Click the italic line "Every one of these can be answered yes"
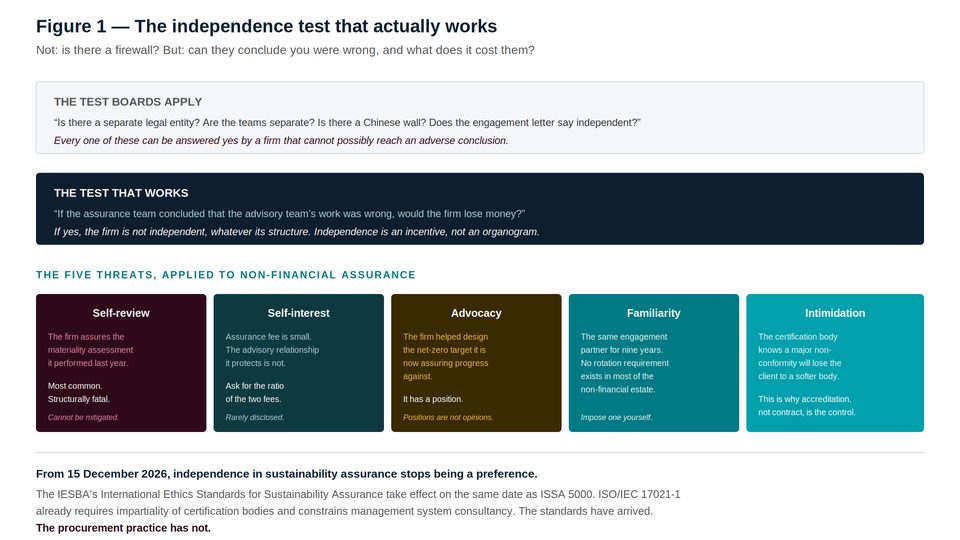The height and width of the screenshot is (540, 960). [281, 140]
